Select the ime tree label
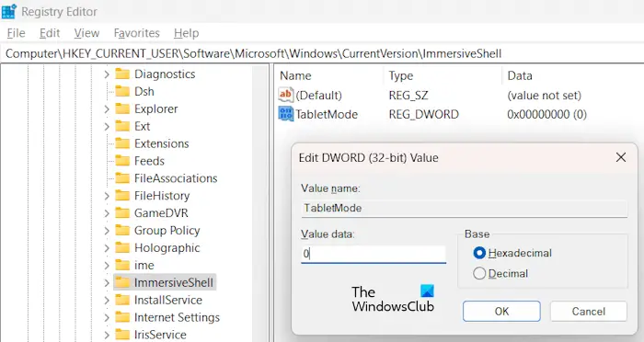This screenshot has height=342, width=644. pyautogui.click(x=144, y=265)
